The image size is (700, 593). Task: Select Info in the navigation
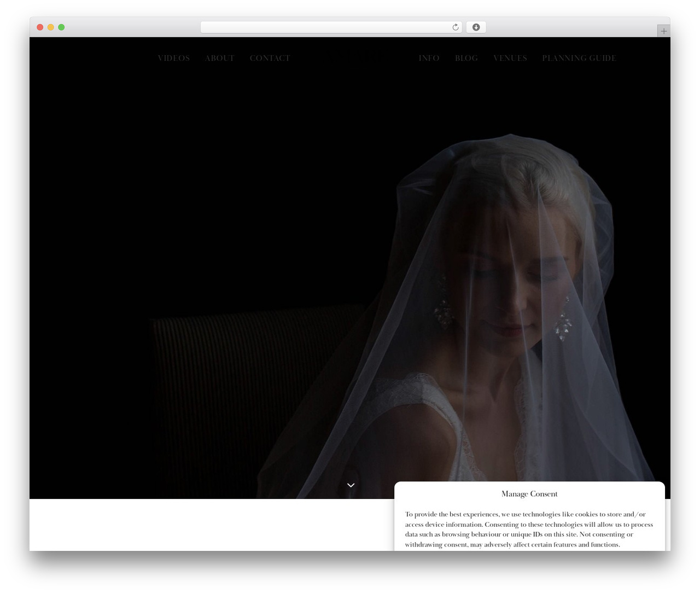pyautogui.click(x=429, y=58)
